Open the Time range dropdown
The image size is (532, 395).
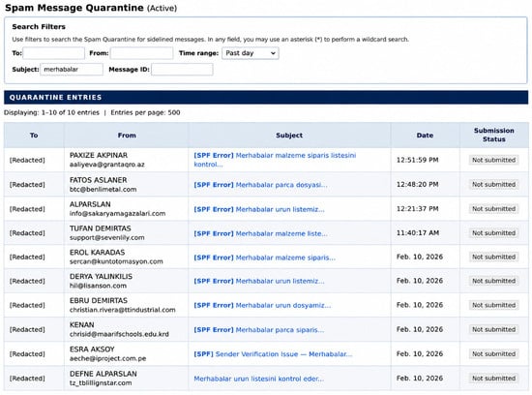(251, 53)
